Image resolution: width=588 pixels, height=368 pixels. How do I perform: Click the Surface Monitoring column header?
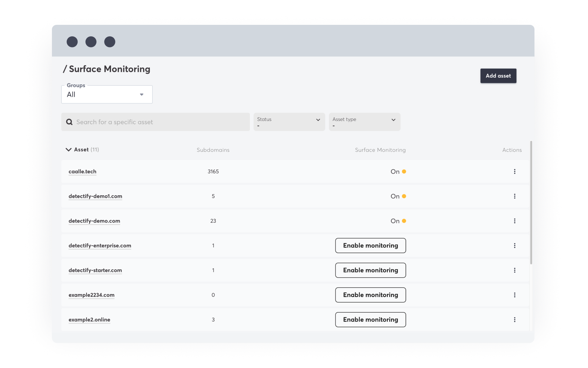pos(380,150)
